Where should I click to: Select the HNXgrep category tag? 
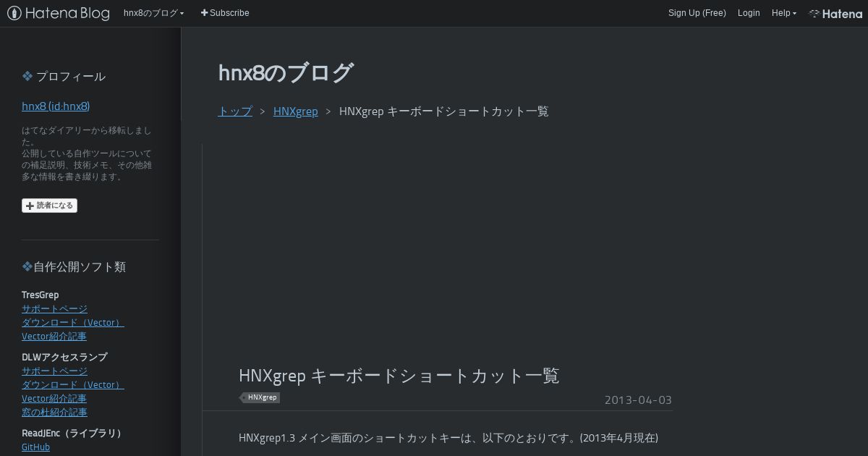tap(260, 397)
